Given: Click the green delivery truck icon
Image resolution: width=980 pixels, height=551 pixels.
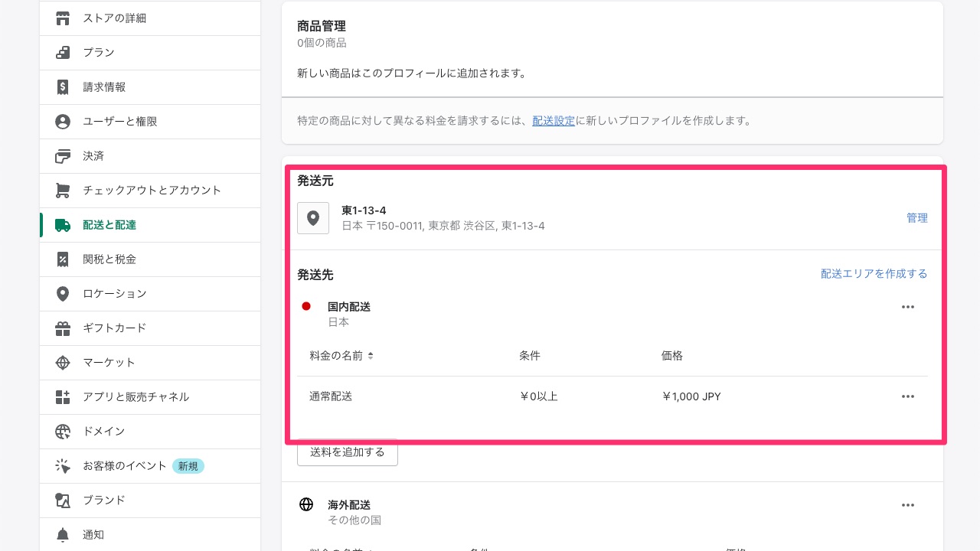Looking at the screenshot, I should [x=63, y=225].
